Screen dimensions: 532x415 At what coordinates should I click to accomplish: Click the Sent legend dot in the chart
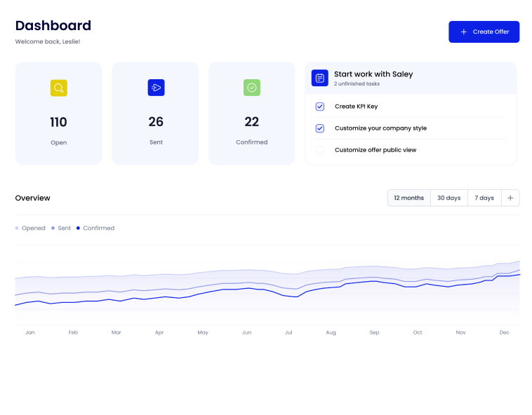coord(53,229)
